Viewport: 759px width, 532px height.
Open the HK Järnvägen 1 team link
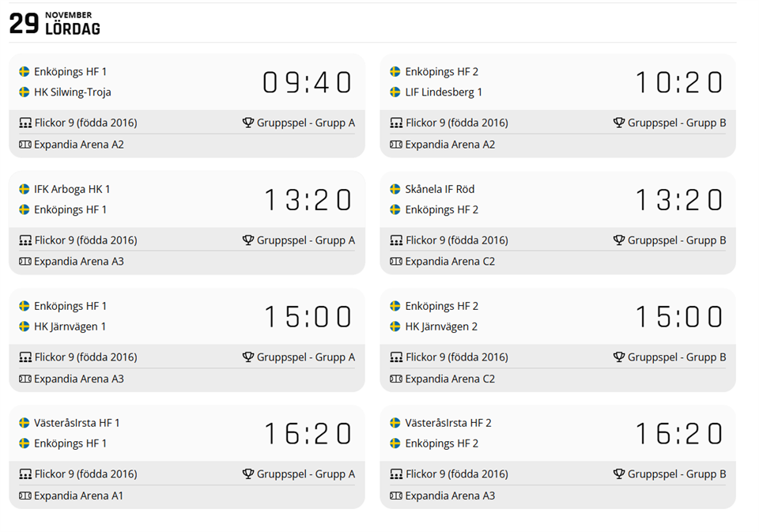click(x=70, y=326)
